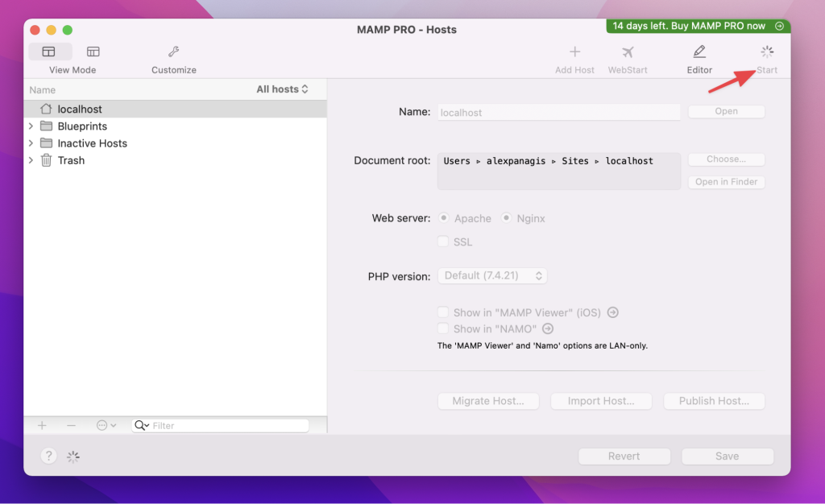Click the Add Host plus icon
Viewport: 825px width, 504px height.
[574, 52]
